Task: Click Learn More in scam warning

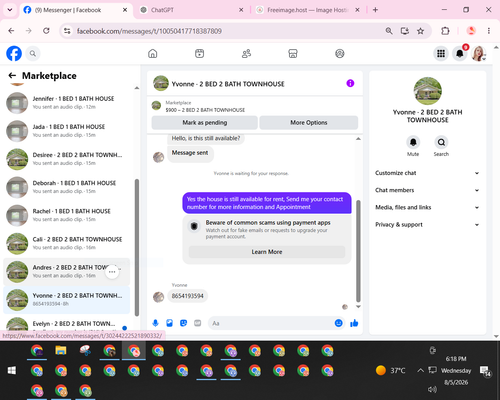Action: point(267,252)
